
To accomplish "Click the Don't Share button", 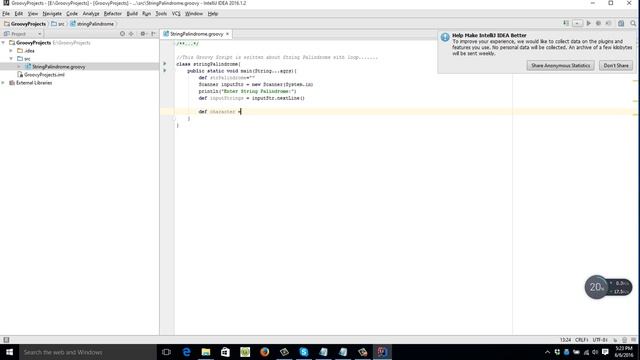I will click(616, 65).
